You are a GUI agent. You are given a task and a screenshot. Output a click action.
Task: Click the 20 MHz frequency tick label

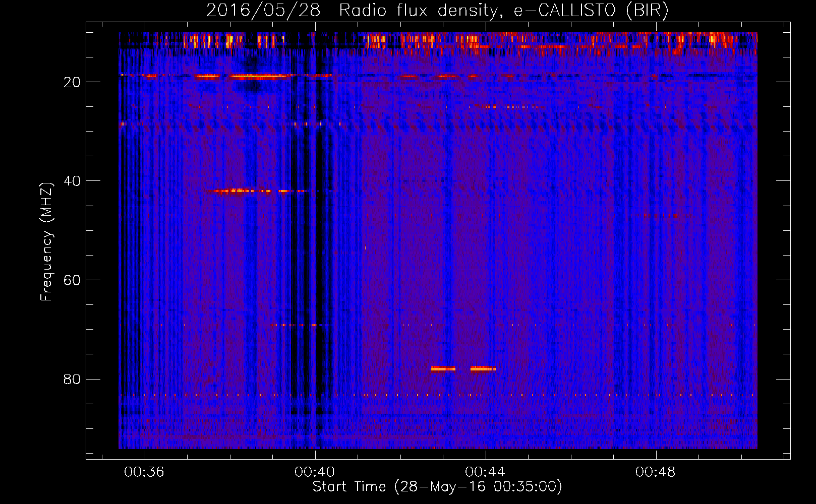72,82
